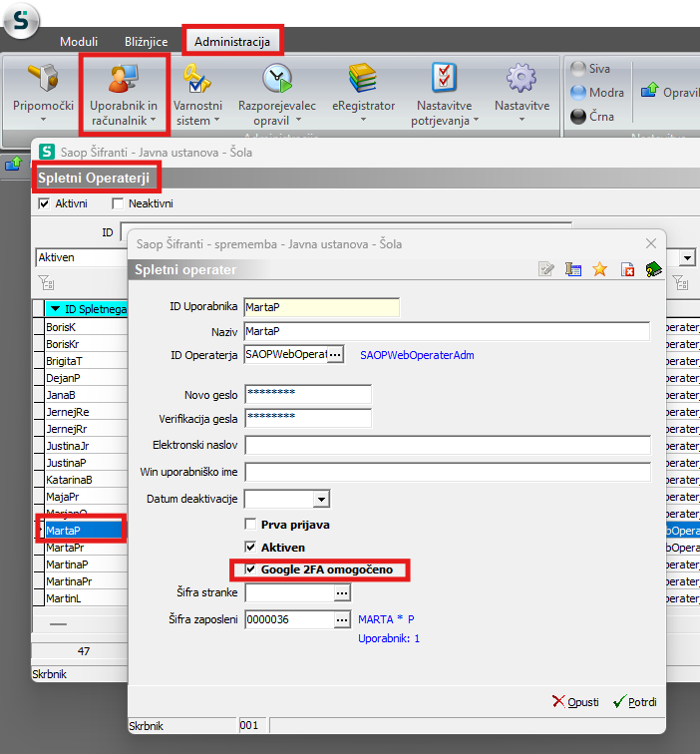Click the Saop Šifranti window logo icon
700x754 pixels.
click(x=47, y=152)
